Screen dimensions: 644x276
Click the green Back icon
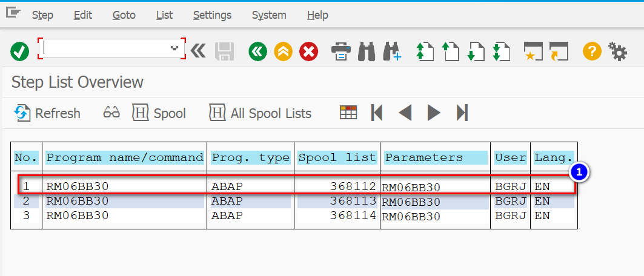(x=258, y=52)
